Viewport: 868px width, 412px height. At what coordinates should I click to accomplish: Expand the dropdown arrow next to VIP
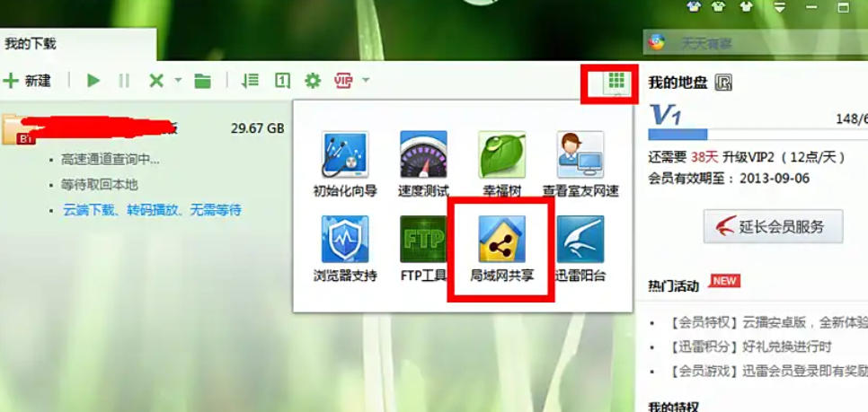[366, 81]
